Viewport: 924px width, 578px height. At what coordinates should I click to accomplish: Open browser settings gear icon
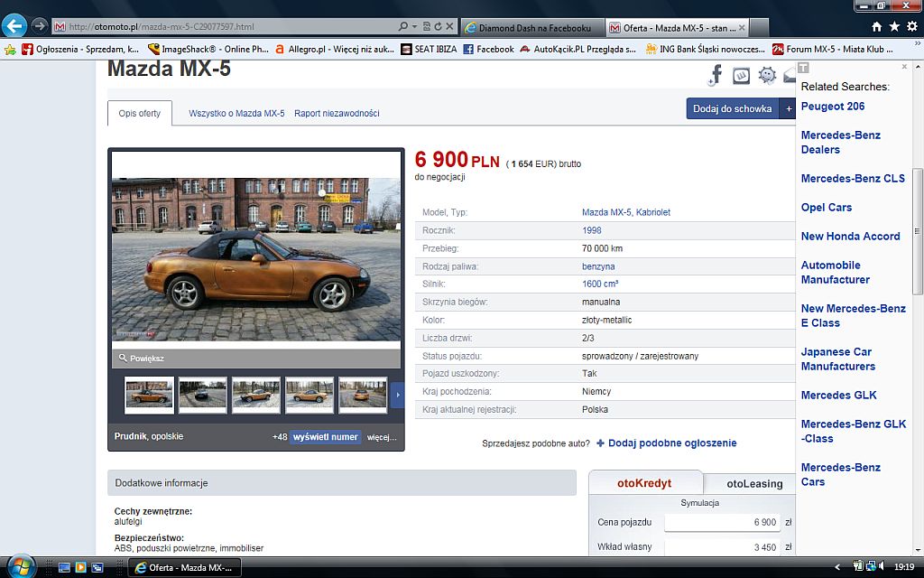point(911,26)
